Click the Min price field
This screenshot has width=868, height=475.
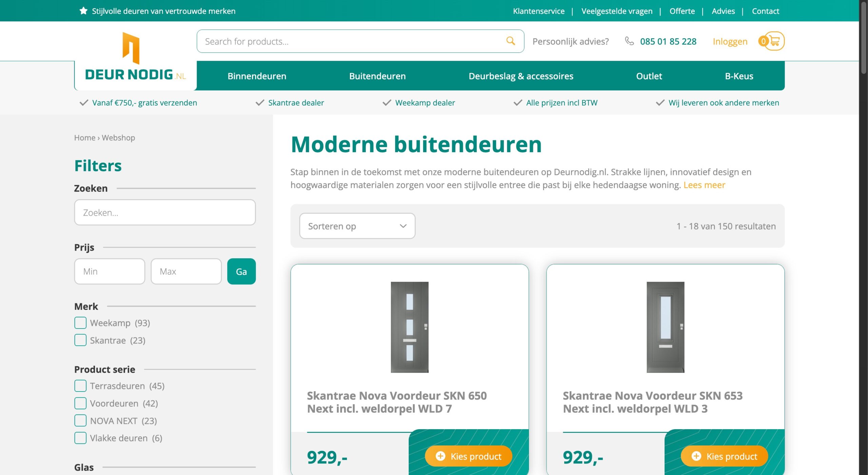click(110, 271)
